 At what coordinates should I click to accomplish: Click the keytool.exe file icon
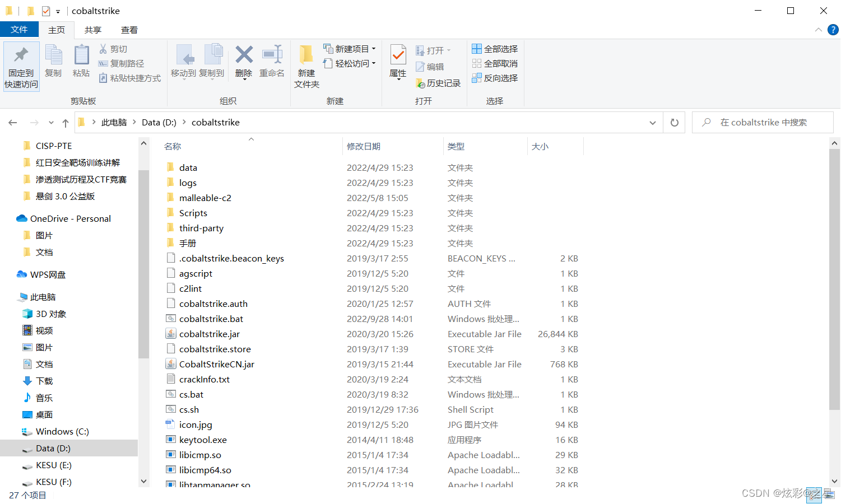click(171, 440)
